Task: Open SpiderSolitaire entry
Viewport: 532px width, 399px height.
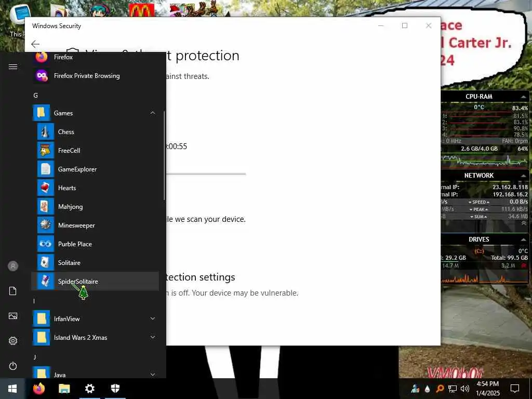Action: click(95, 281)
